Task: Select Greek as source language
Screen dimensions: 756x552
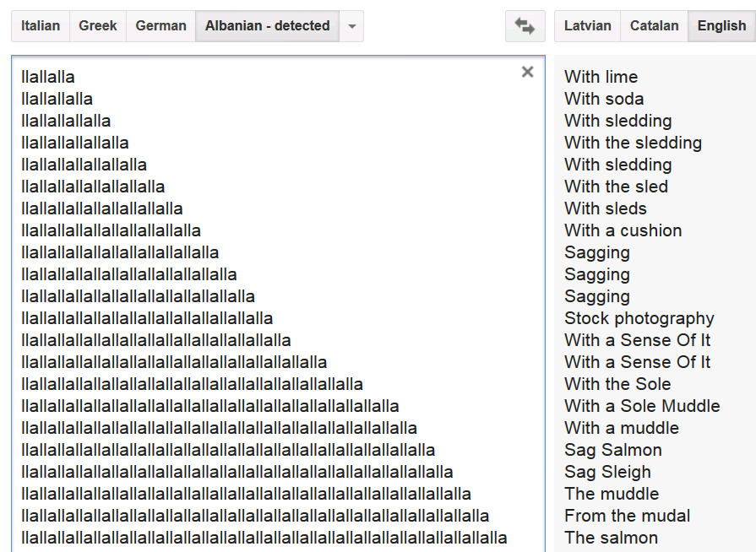Action: 98,26
